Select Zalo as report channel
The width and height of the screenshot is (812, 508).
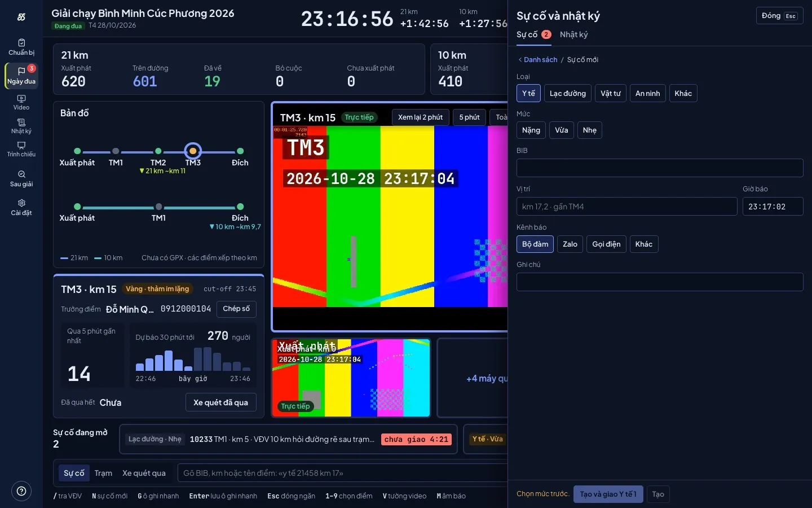[x=570, y=244]
